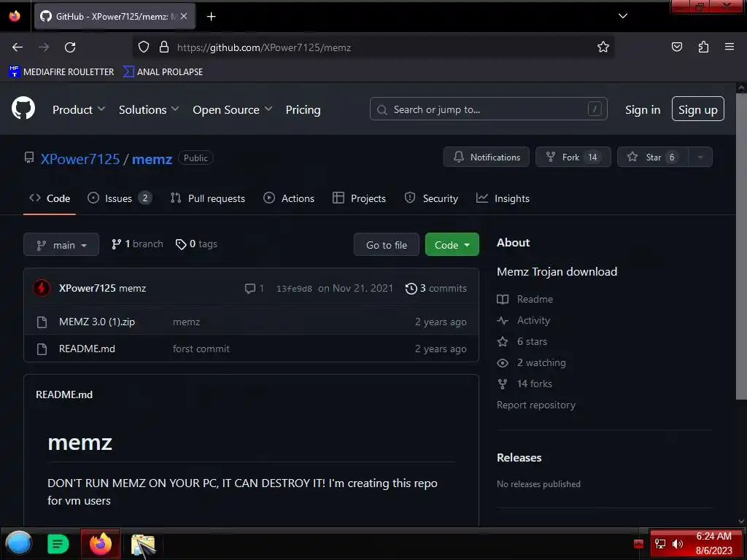747x560 pixels.
Task: Open MEDIAFIRE ROULETTER bookmark
Action: point(61,72)
